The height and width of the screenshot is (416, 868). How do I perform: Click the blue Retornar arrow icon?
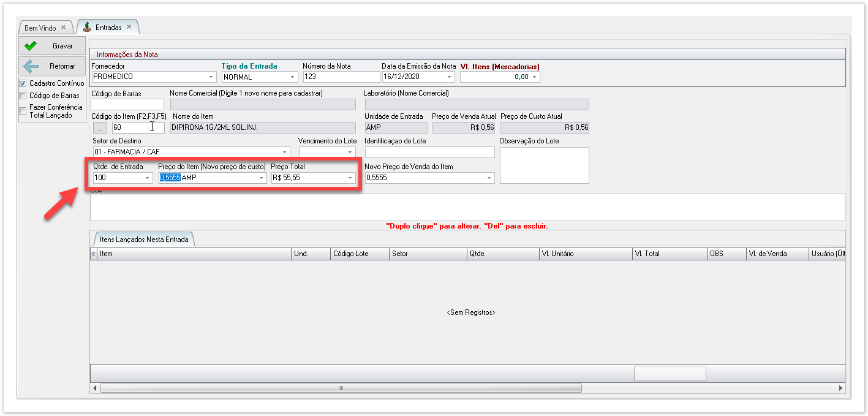tap(31, 66)
